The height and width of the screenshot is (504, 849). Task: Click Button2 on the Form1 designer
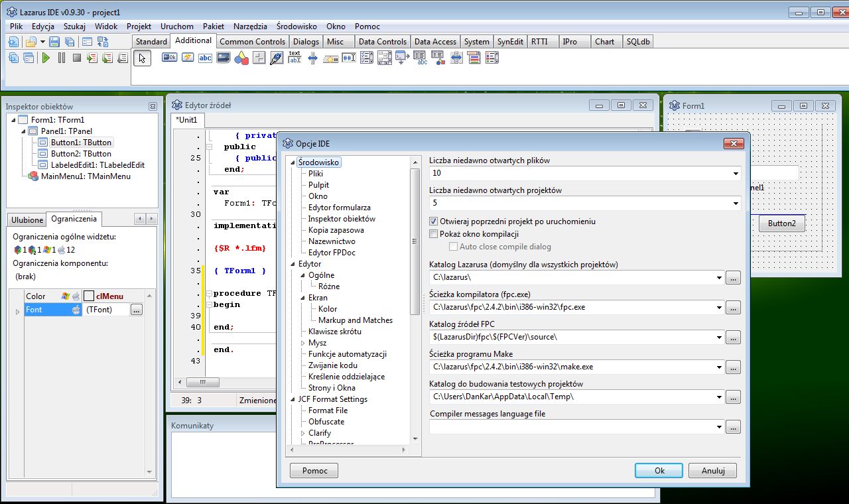coord(782,223)
